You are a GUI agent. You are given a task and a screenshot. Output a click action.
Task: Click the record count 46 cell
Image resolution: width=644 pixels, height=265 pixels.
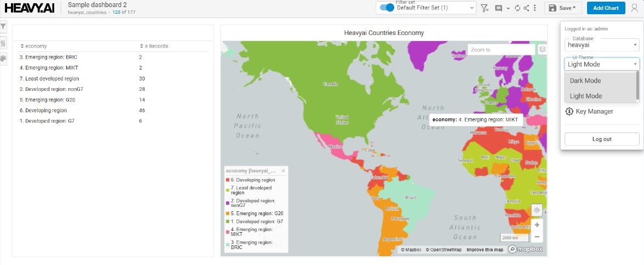tap(142, 111)
